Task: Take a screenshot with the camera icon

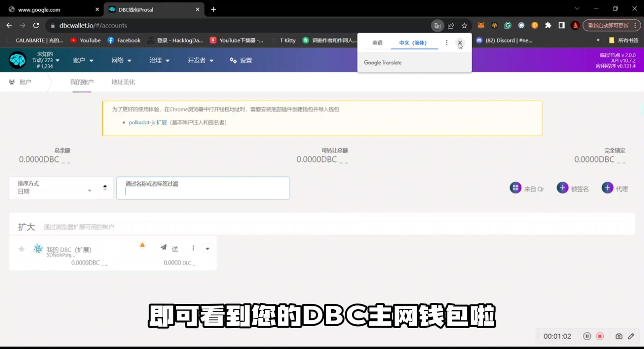Action: click(x=619, y=336)
